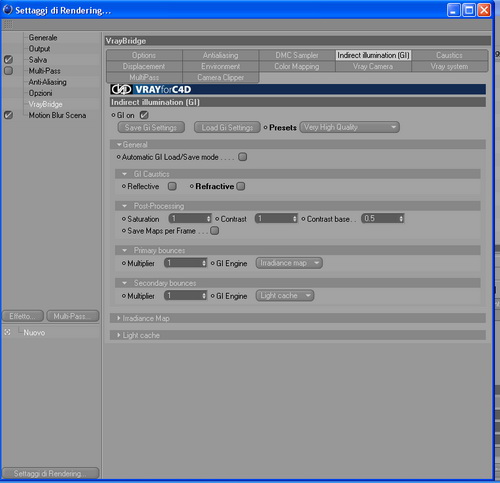The image size is (500, 483).
Task: Open the Camera Clipper tab
Action: [x=220, y=77]
